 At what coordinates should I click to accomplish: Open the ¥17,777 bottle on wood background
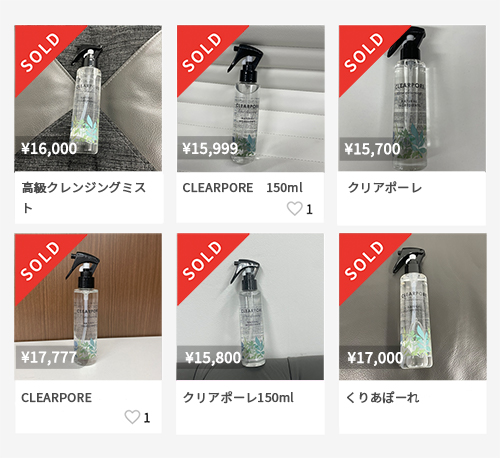(88, 307)
